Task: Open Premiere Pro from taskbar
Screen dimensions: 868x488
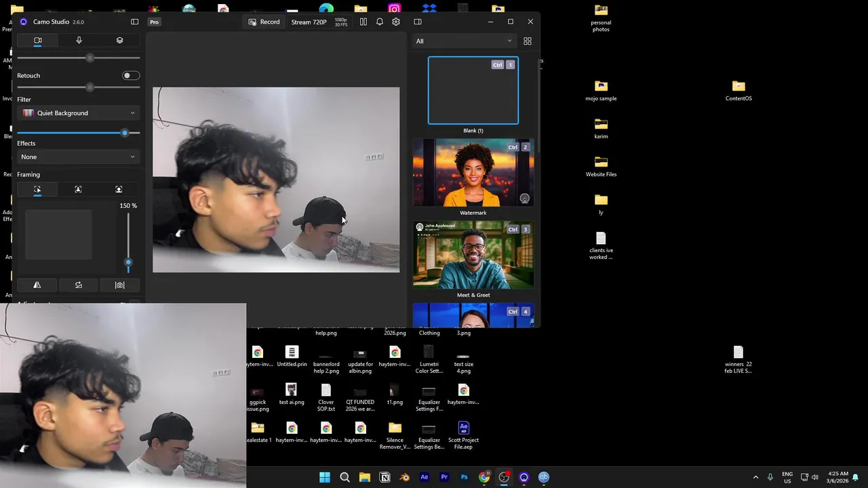Action: click(x=444, y=477)
